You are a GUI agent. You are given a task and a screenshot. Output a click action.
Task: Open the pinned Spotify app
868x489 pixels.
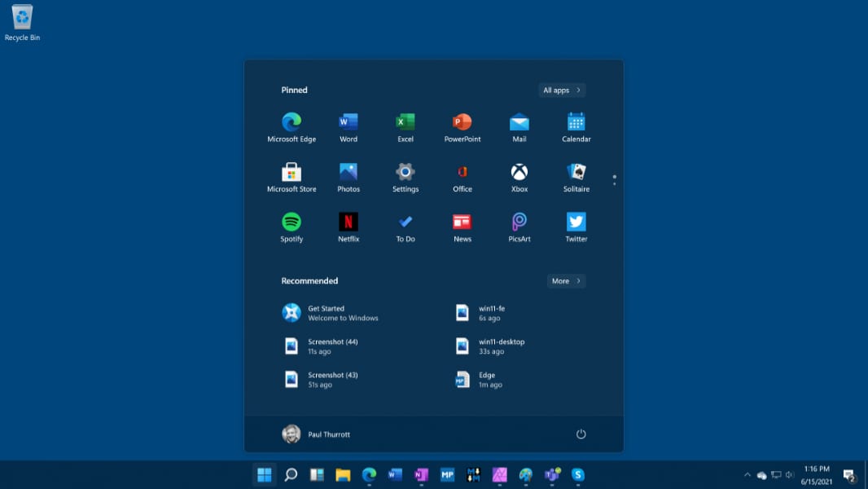tap(292, 227)
